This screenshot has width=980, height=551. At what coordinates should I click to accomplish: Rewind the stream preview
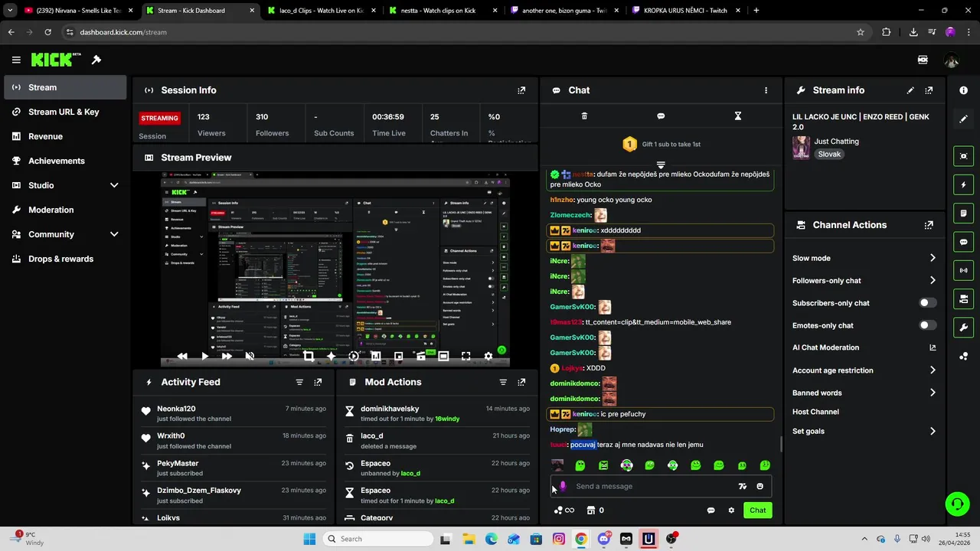tap(181, 356)
